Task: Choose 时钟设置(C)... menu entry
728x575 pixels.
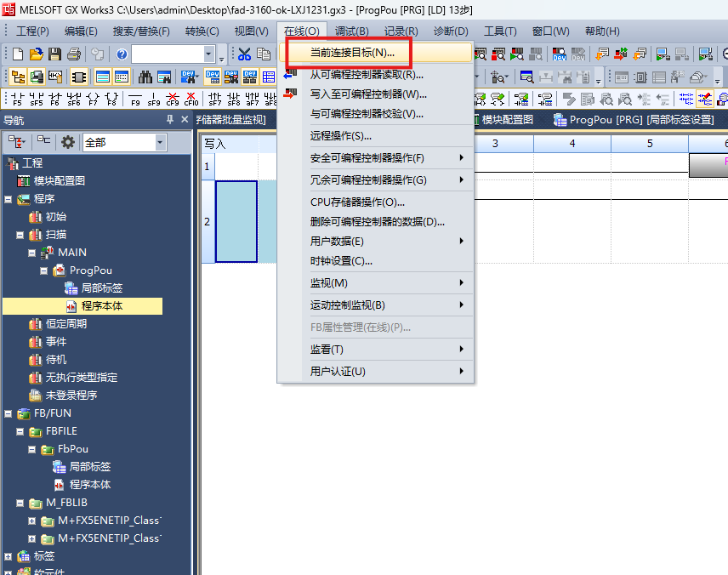Action: click(x=376, y=261)
